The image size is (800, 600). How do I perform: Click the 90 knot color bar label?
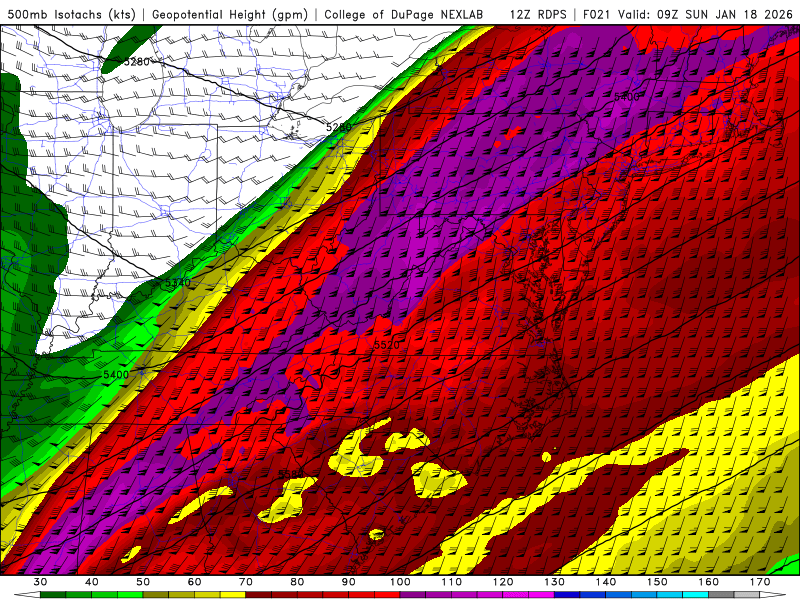348,582
